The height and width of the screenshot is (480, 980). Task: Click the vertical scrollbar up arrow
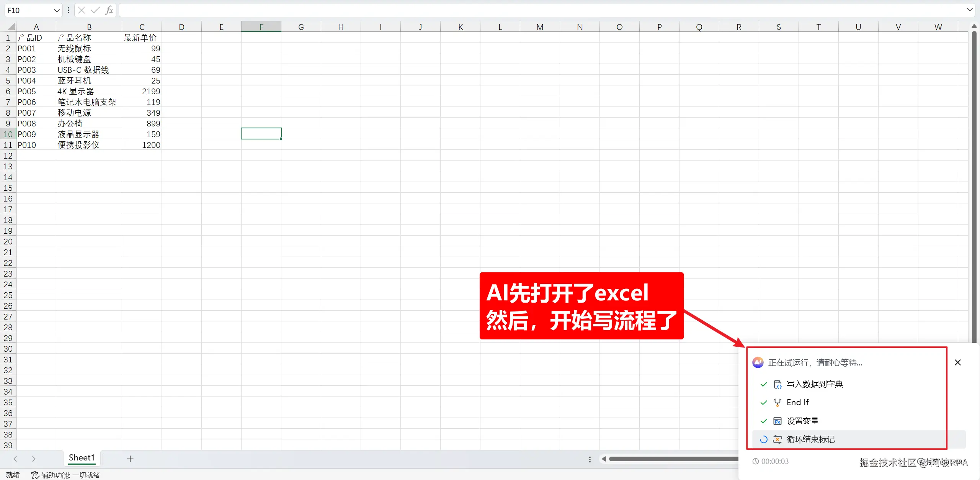pyautogui.click(x=974, y=26)
